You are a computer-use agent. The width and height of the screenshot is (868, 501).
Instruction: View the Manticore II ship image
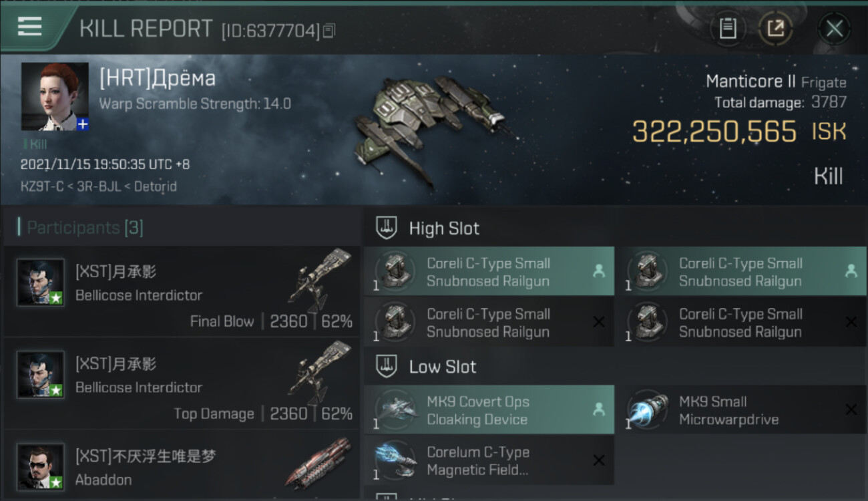(x=431, y=127)
